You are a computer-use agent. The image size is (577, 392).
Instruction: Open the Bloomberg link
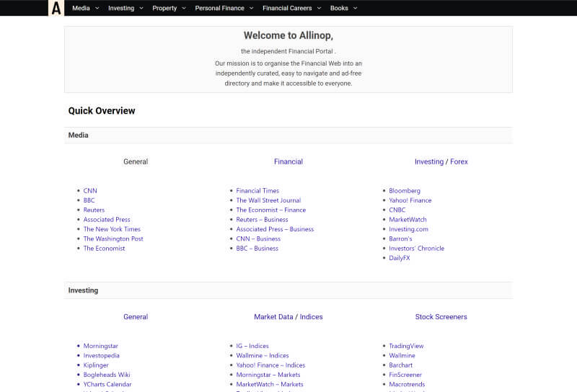click(405, 190)
